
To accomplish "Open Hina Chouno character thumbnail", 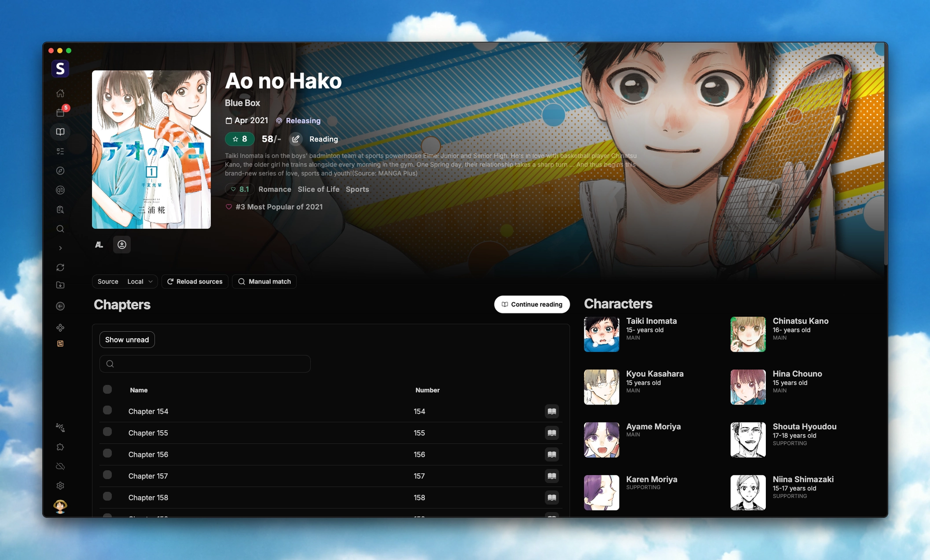I will coord(748,387).
